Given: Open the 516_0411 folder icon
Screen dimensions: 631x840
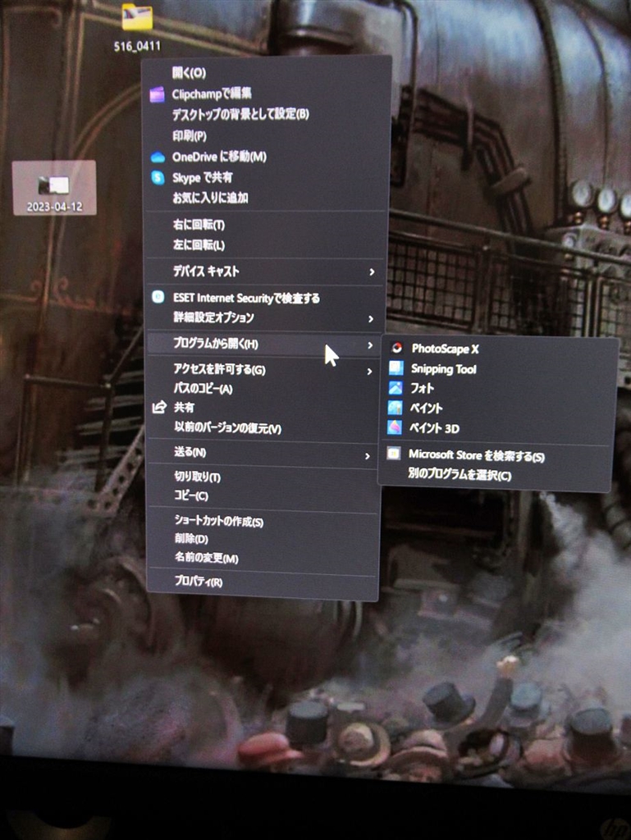Looking at the screenshot, I should pos(137,17).
